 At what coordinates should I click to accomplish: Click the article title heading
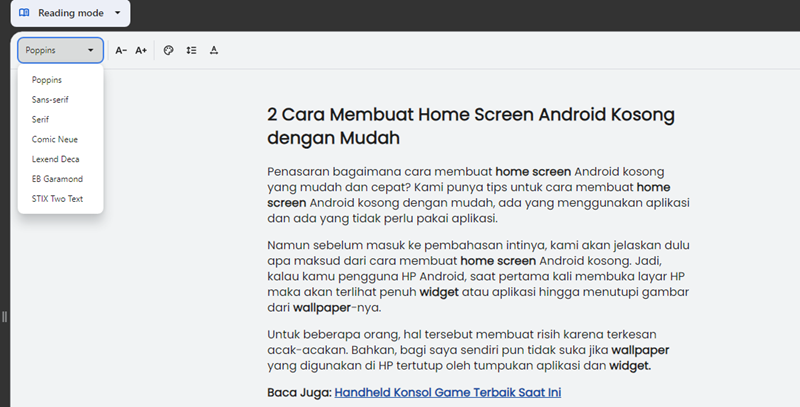470,125
